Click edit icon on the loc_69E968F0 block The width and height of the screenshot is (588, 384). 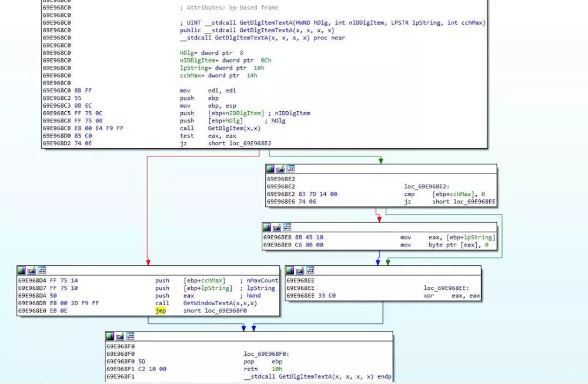(120, 336)
